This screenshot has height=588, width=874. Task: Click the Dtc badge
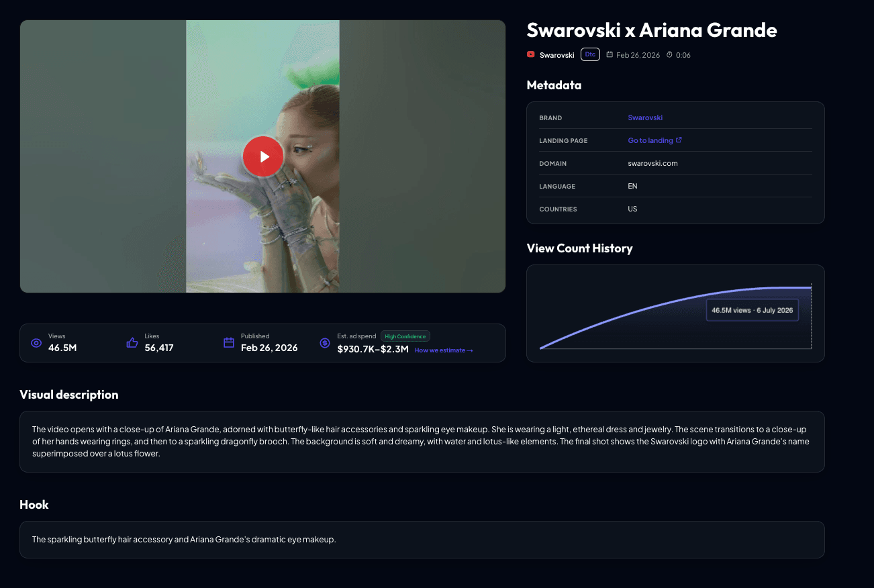pyautogui.click(x=590, y=55)
